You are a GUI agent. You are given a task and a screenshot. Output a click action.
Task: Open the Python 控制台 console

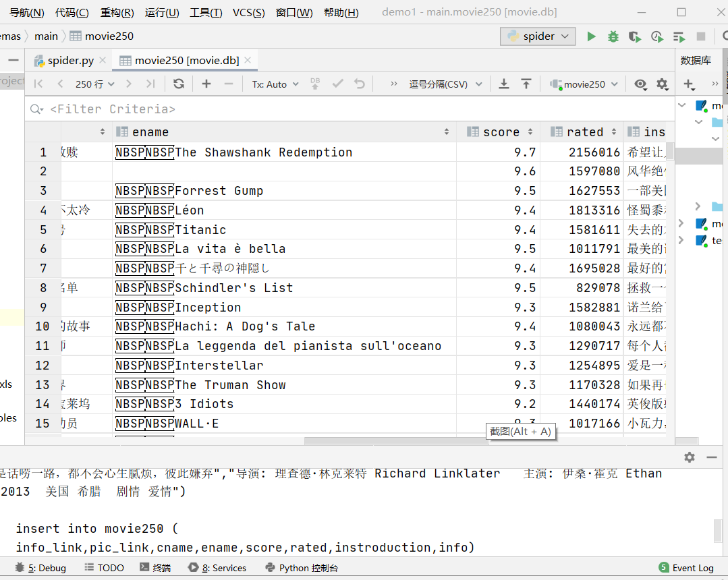[x=302, y=568]
